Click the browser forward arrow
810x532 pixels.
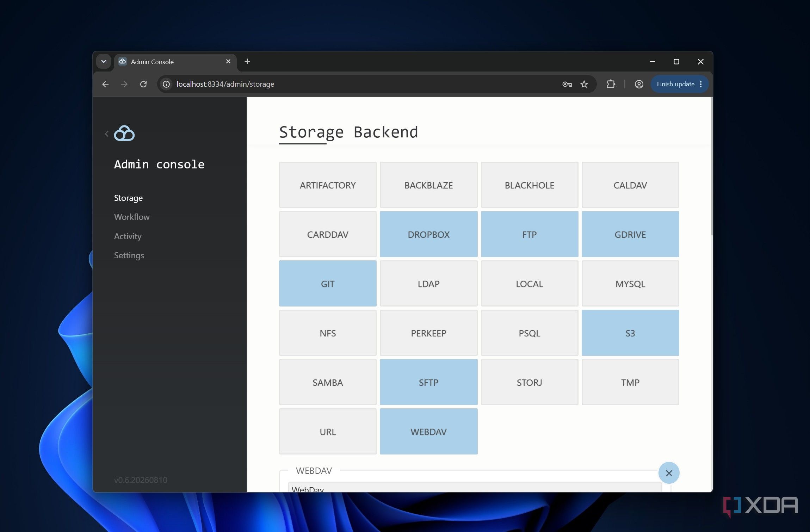pos(124,84)
